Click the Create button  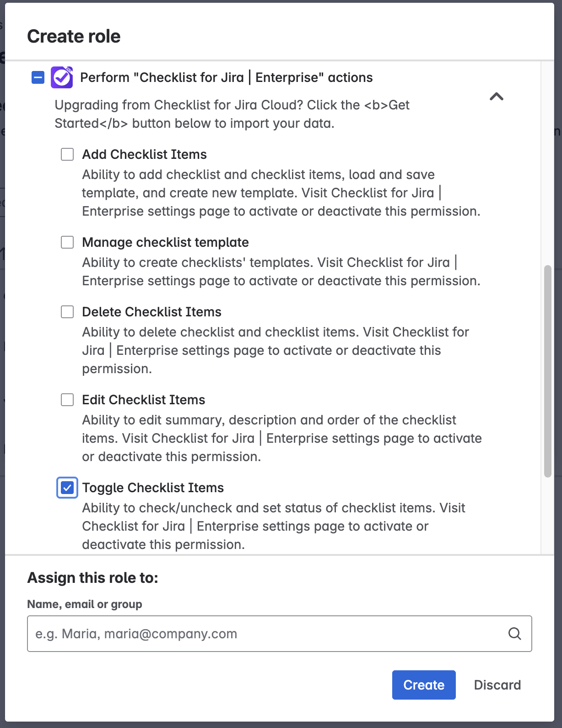pos(424,685)
